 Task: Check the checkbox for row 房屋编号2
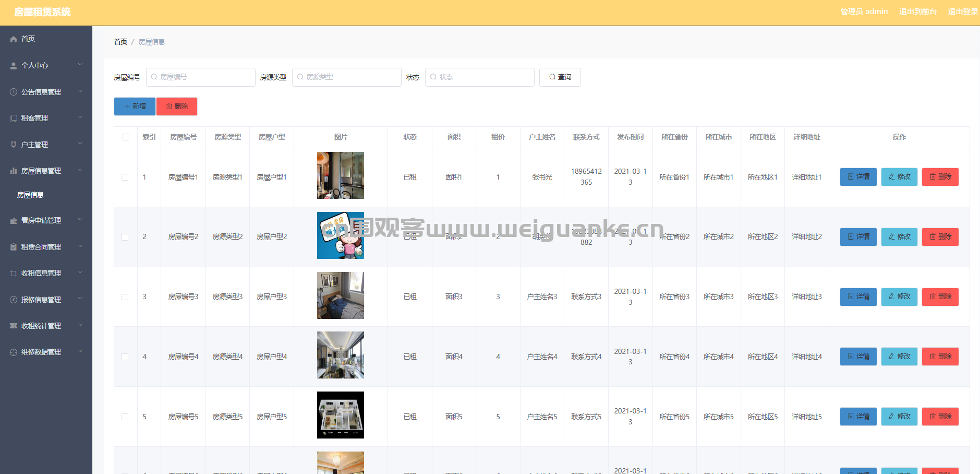[125, 237]
